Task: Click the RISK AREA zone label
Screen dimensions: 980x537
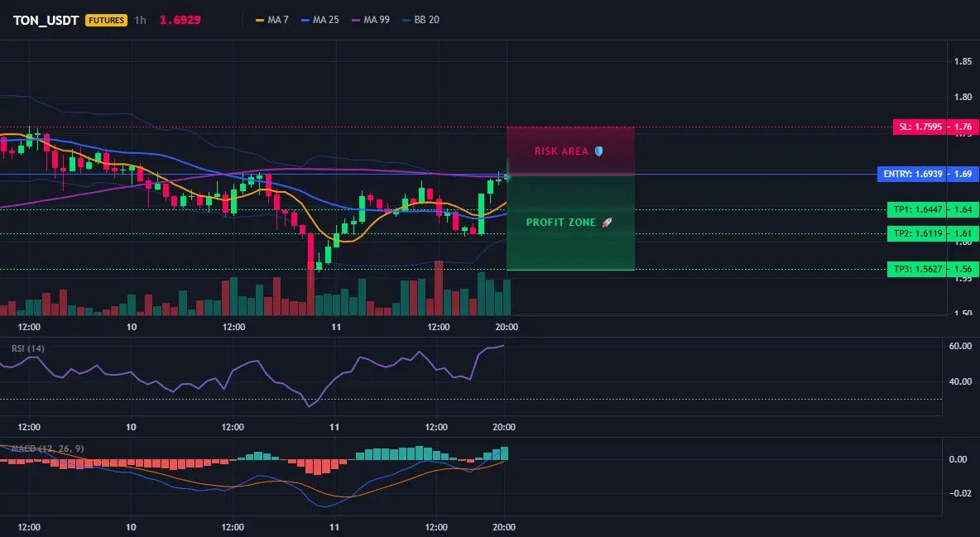Action: pos(561,151)
